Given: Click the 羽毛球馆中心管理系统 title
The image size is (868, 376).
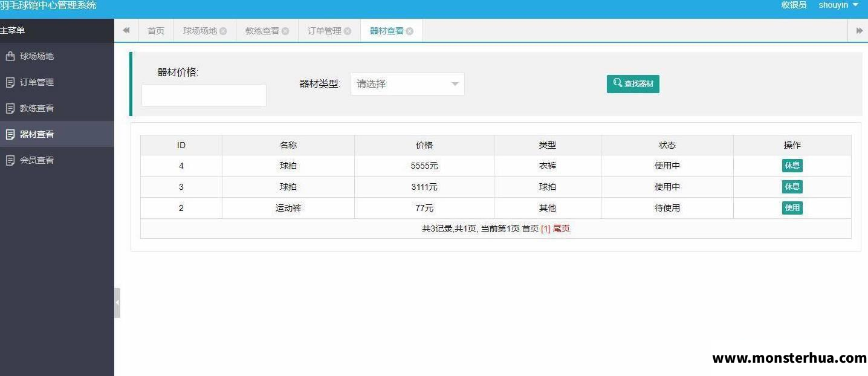Looking at the screenshot, I should coord(48,5).
